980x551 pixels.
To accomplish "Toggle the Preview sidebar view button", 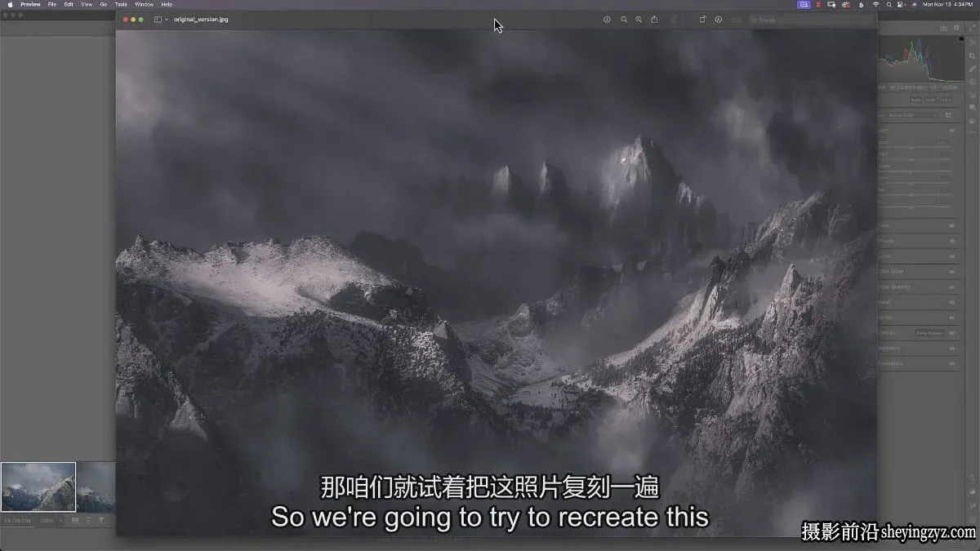I will 158,20.
